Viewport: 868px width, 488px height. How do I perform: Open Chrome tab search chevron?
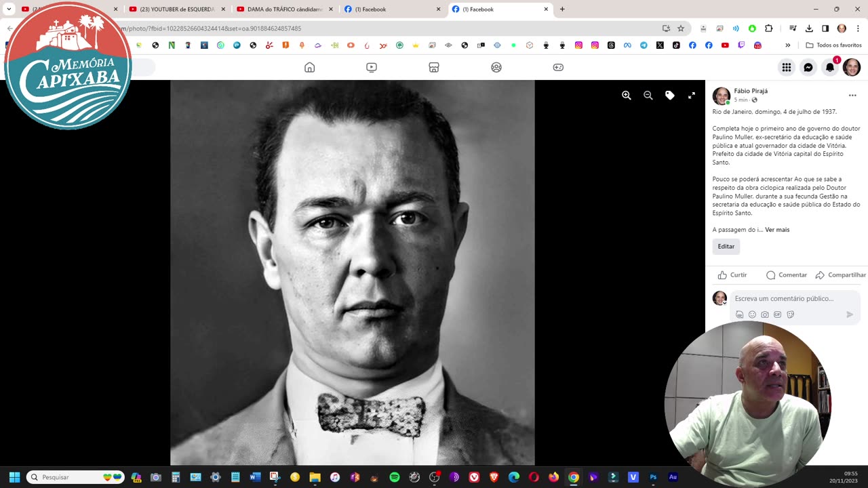(x=9, y=9)
